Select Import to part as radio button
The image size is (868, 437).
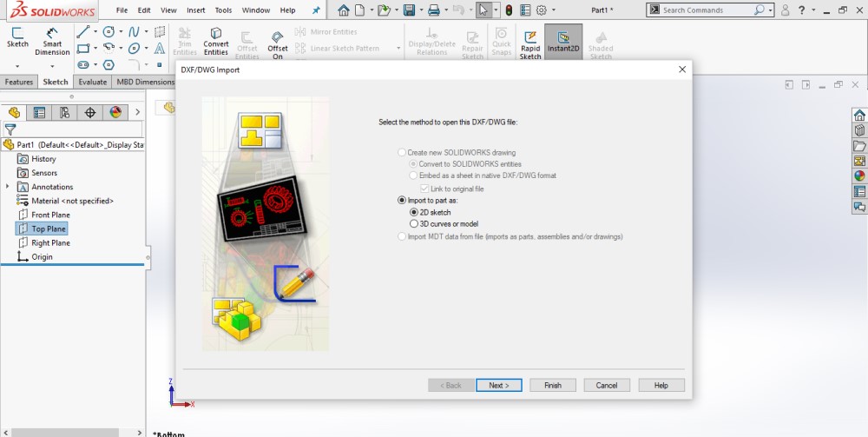coord(402,201)
